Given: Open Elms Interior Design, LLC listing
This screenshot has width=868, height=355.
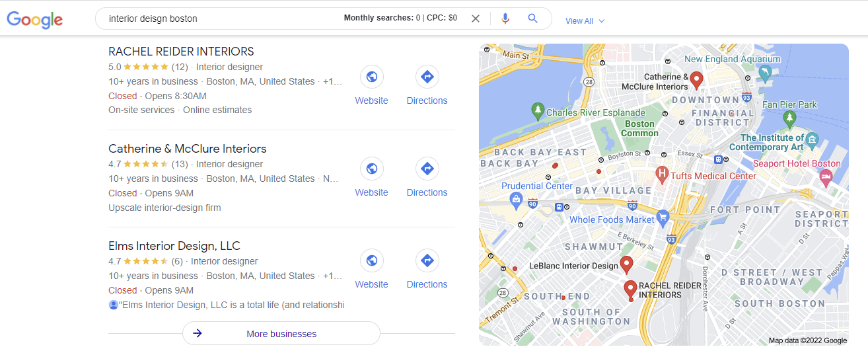Looking at the screenshot, I should 174,246.
